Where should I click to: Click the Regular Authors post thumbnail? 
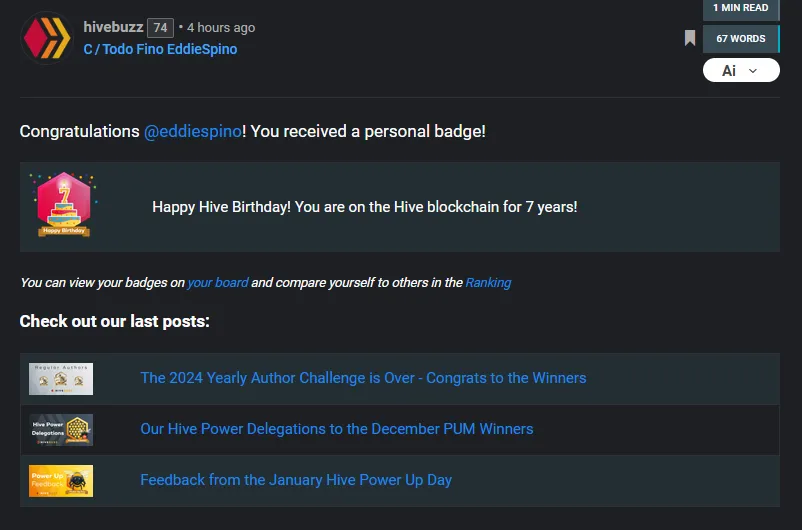61,379
